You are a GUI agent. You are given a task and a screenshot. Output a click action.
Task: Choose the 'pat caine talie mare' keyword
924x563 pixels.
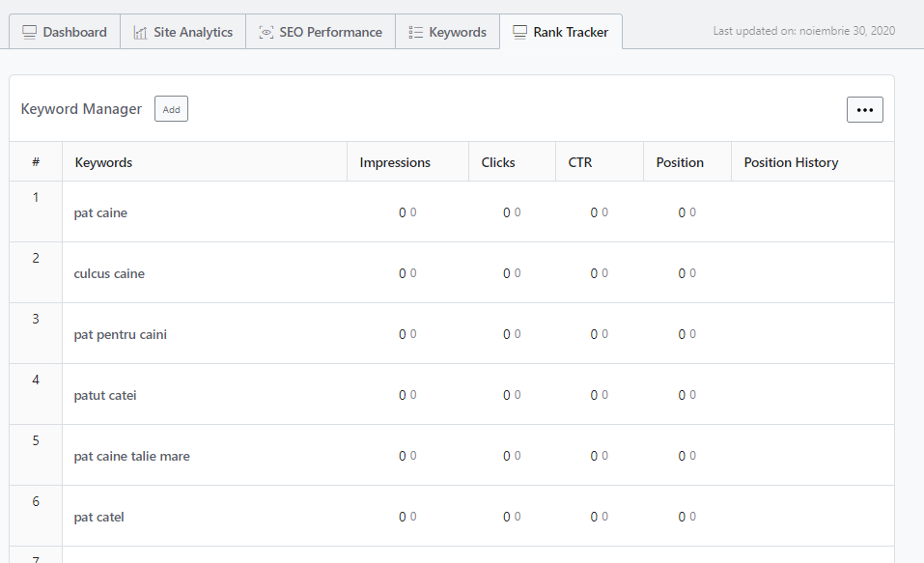131,456
